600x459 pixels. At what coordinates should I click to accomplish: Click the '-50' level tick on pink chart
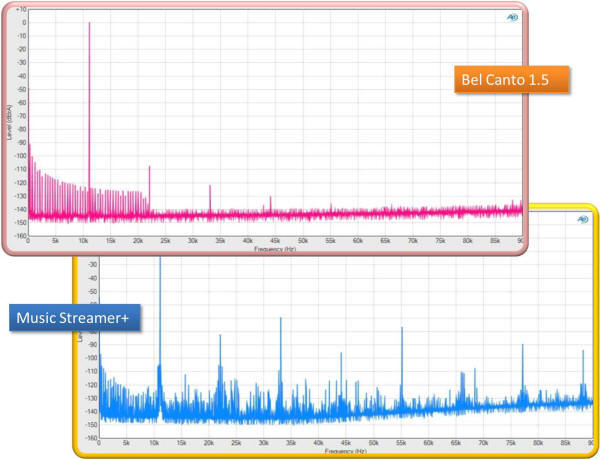click(22, 89)
